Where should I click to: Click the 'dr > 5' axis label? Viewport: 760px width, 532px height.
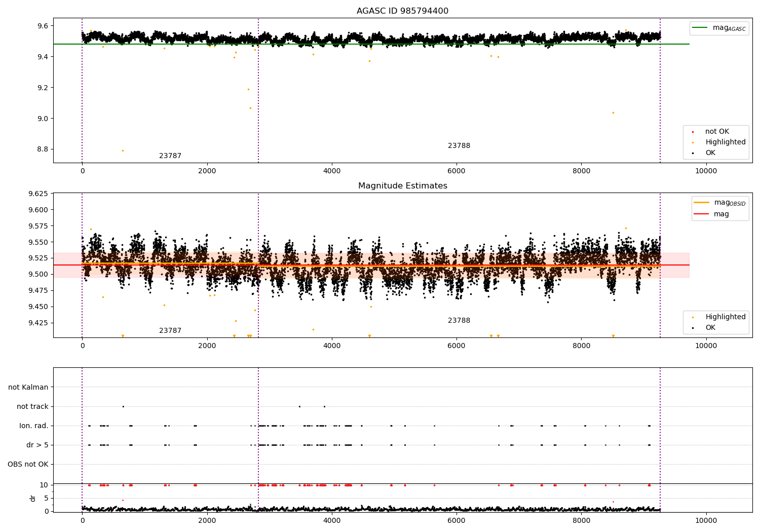[x=37, y=445]
